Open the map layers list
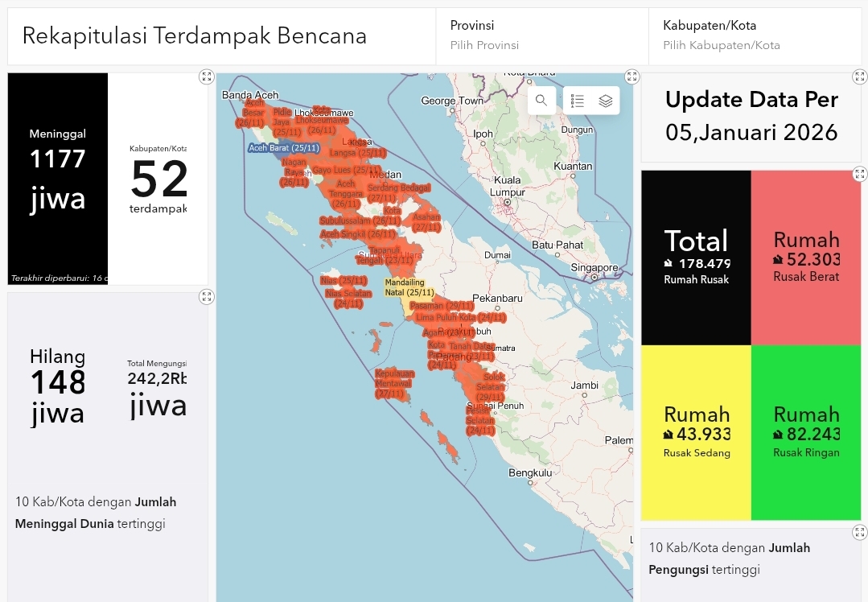 click(x=606, y=101)
